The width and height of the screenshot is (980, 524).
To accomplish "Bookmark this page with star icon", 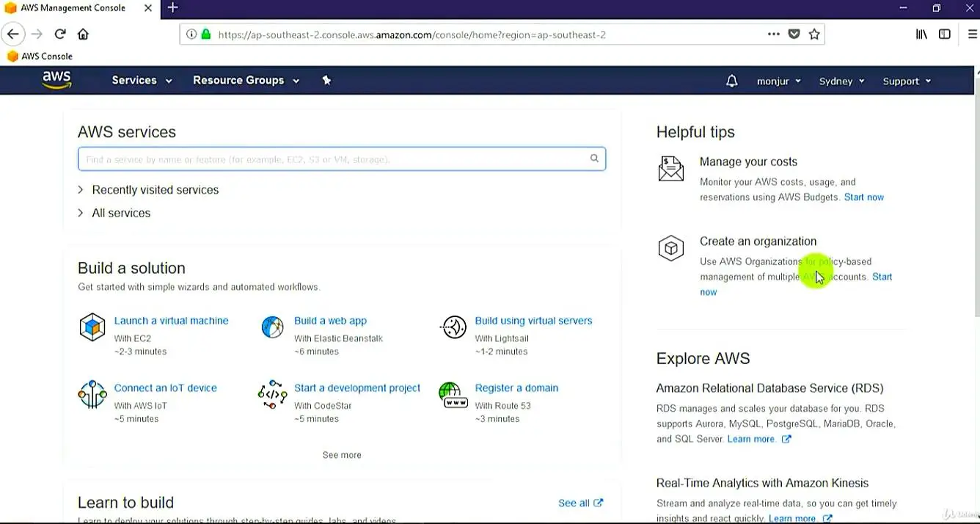I will [x=814, y=34].
